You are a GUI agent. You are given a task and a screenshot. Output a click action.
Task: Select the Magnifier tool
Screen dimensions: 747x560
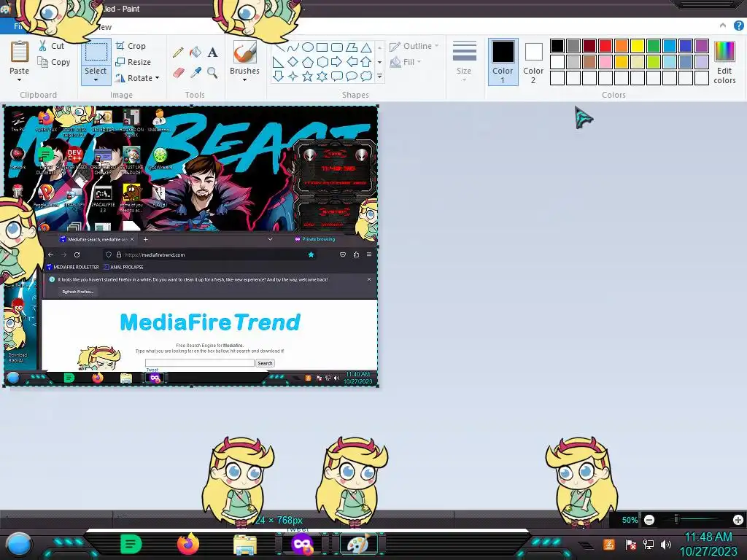click(212, 72)
